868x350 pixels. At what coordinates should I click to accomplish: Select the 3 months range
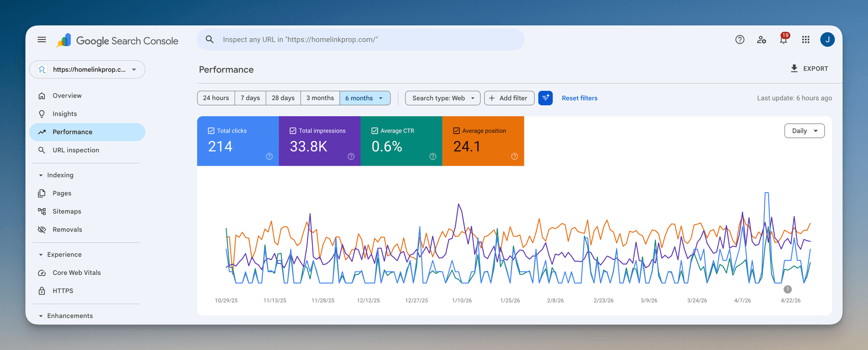click(320, 98)
